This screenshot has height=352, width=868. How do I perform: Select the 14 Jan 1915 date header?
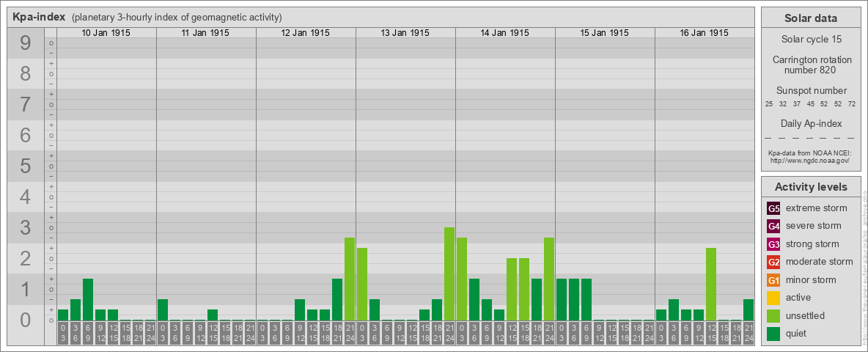(505, 33)
